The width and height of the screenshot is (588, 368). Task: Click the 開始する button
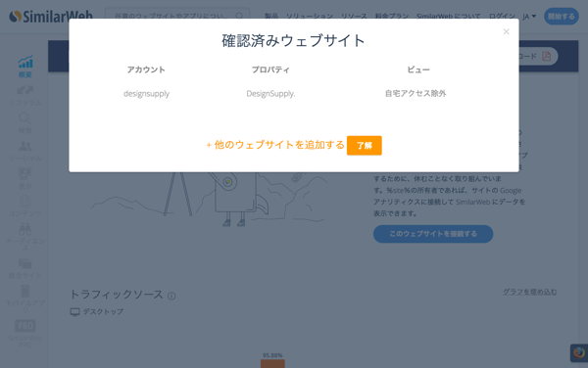(x=561, y=17)
